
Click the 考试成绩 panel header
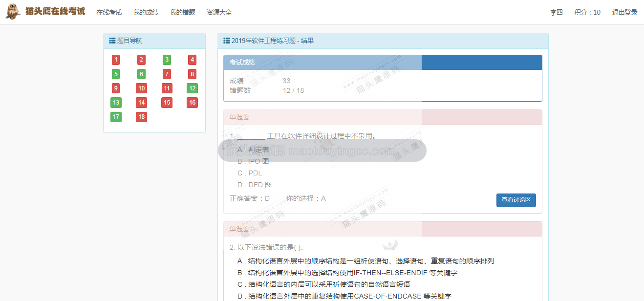pyautogui.click(x=383, y=63)
